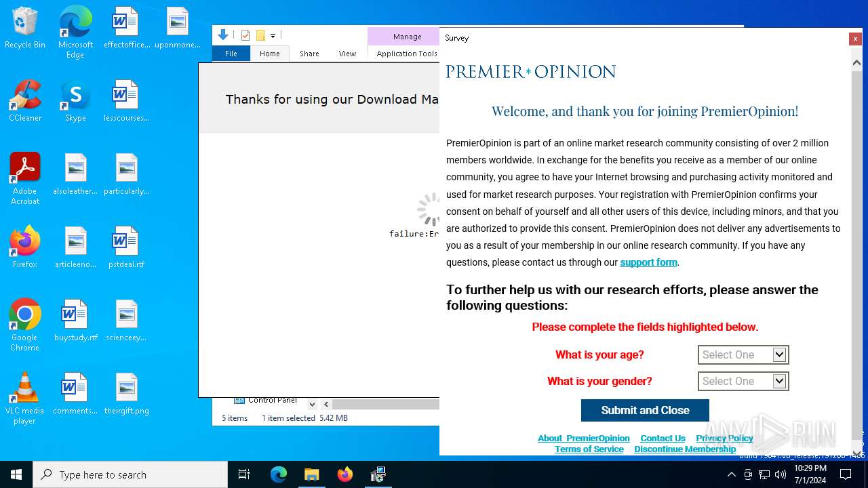Follow the support form link

click(x=648, y=262)
